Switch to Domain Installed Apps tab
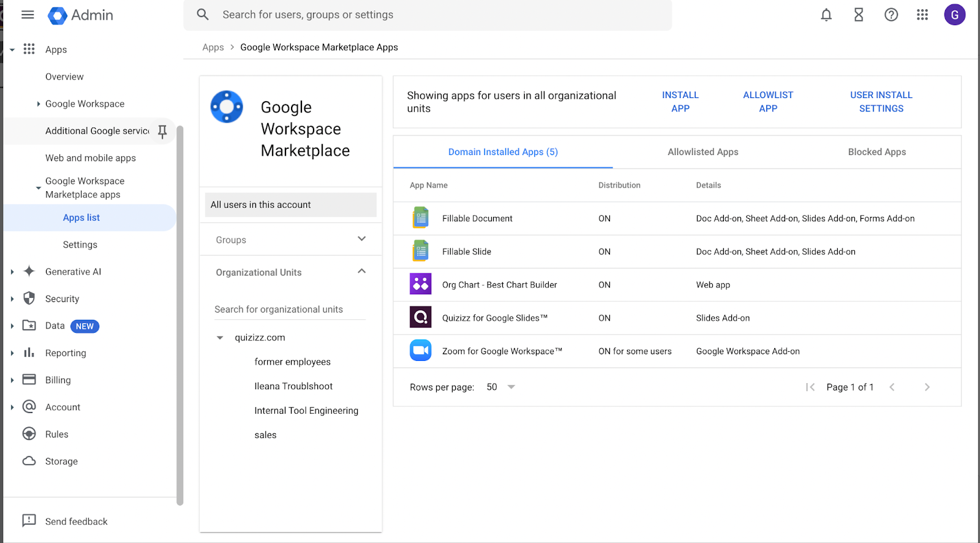The height and width of the screenshot is (543, 980). [x=503, y=152]
